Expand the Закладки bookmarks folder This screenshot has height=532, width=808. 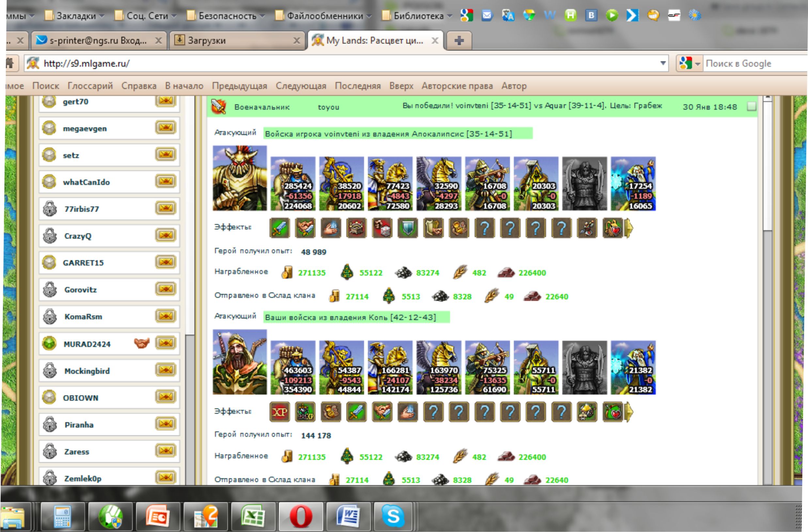tap(75, 16)
